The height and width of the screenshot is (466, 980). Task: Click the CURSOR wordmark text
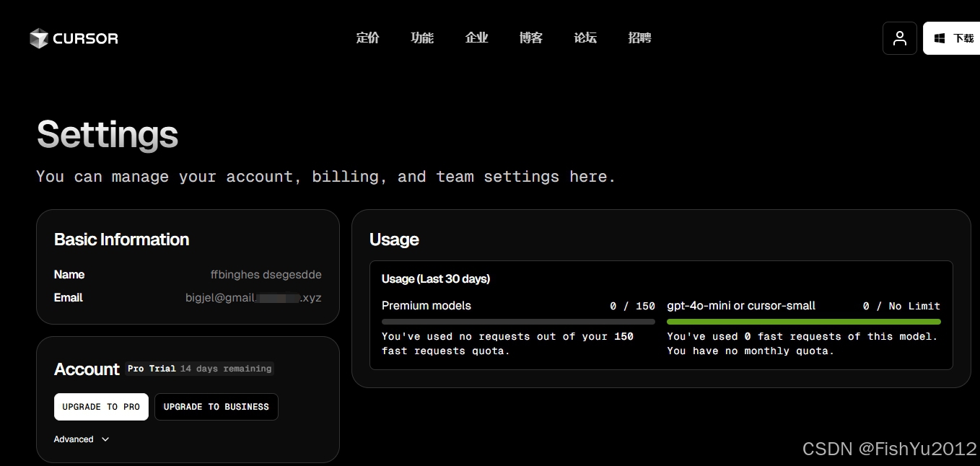point(85,38)
